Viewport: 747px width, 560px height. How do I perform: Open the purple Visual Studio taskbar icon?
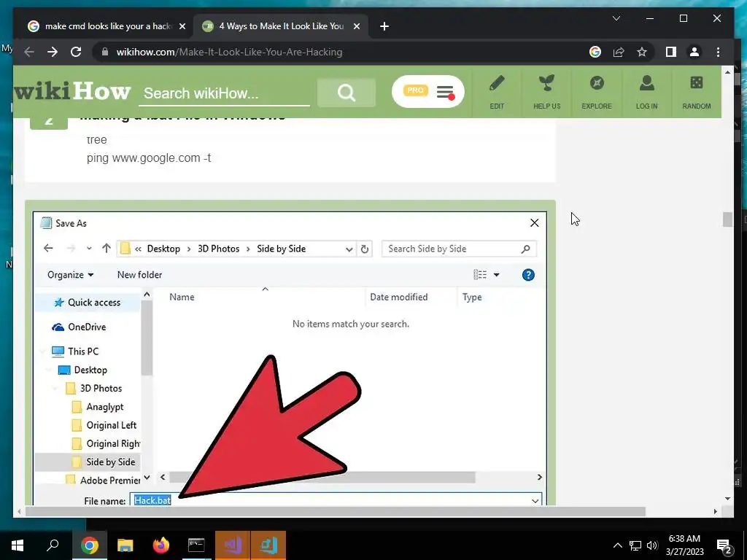[233, 545]
